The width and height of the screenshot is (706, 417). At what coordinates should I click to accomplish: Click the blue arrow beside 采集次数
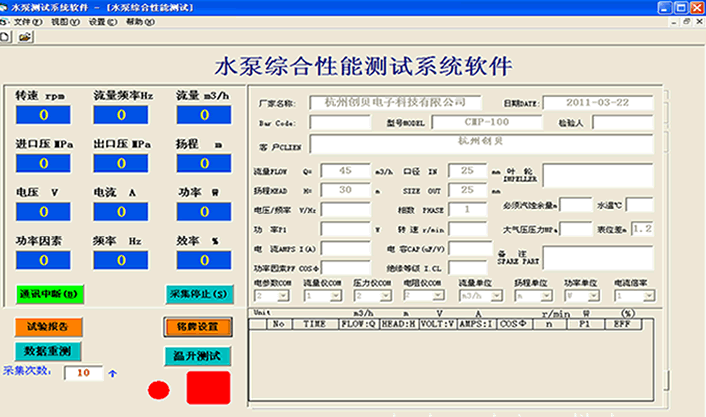point(112,373)
